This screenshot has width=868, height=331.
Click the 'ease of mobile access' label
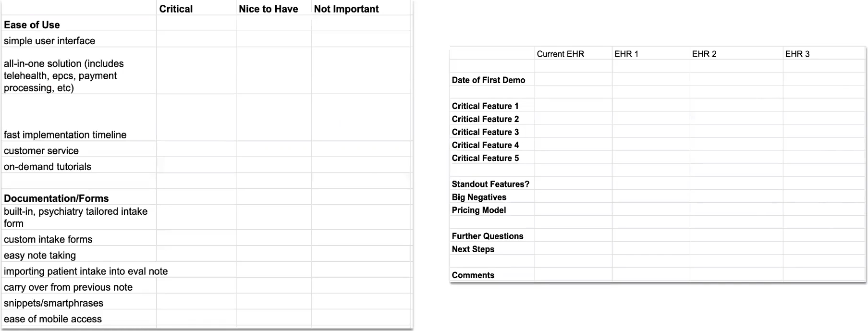click(x=53, y=319)
